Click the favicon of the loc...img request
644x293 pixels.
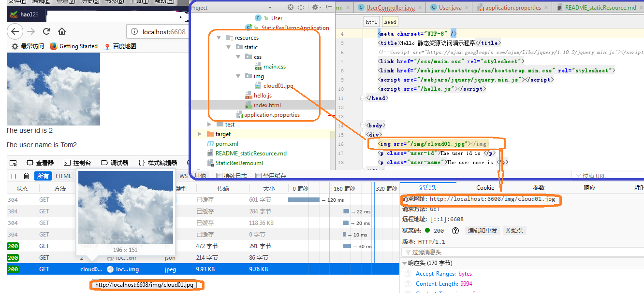(110, 269)
